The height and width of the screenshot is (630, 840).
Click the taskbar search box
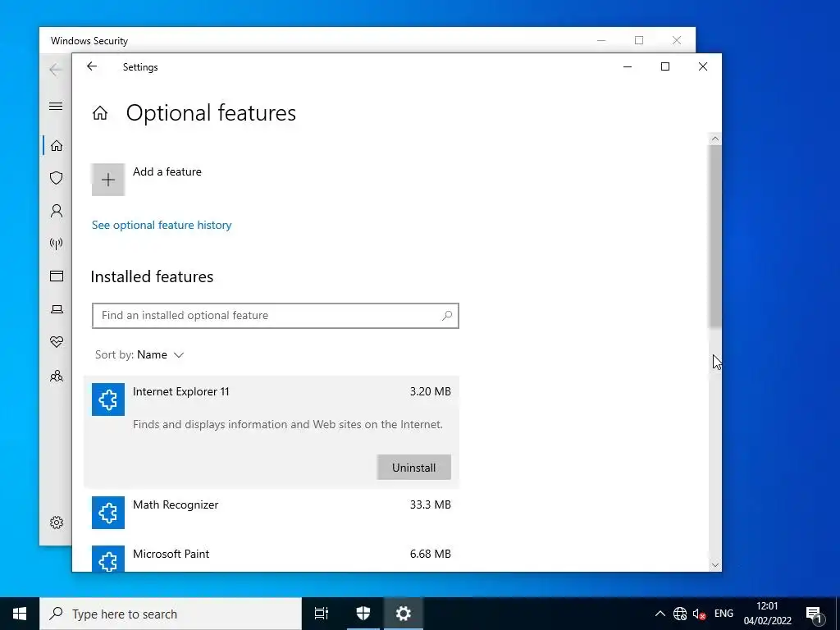[x=171, y=614]
